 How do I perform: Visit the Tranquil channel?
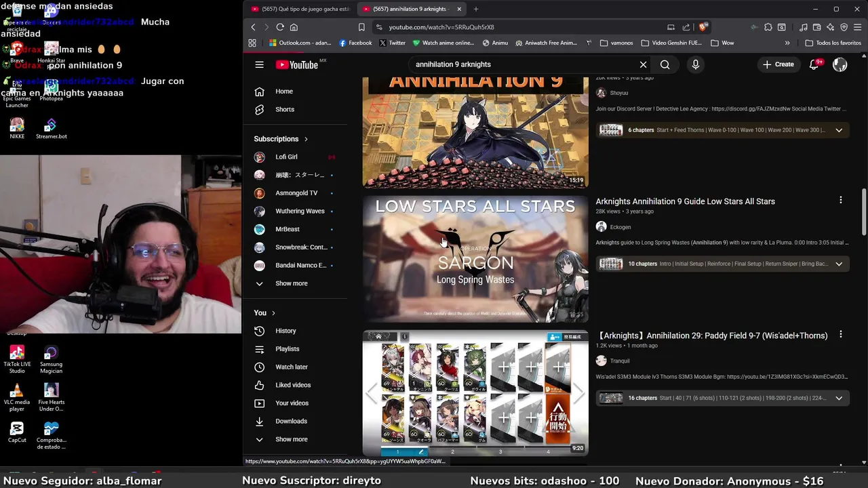619,361
